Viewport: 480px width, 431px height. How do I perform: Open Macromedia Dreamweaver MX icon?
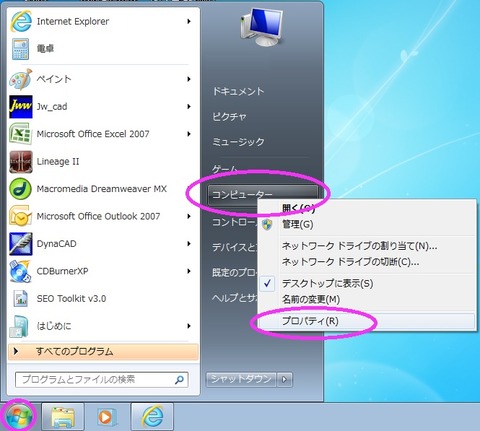21,189
